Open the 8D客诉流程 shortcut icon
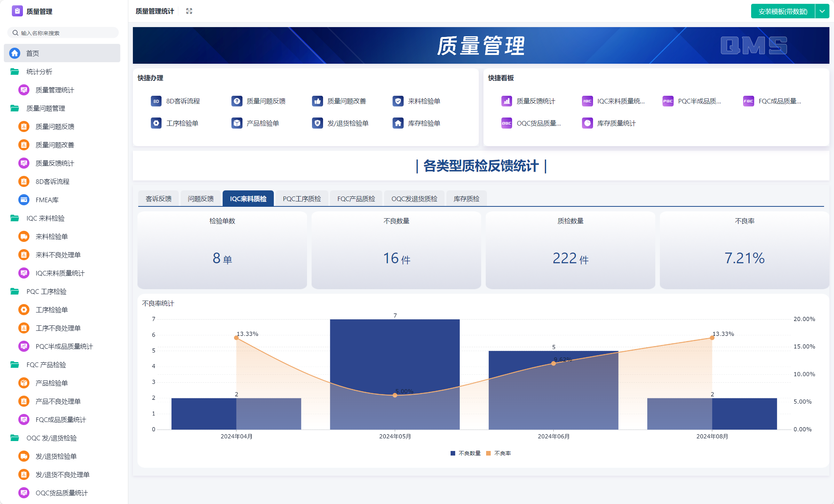Image resolution: width=834 pixels, height=504 pixels. coord(156,101)
